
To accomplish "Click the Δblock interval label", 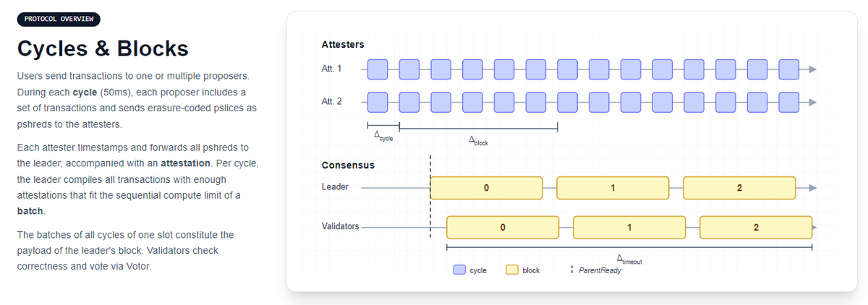I will pyautogui.click(x=479, y=142).
